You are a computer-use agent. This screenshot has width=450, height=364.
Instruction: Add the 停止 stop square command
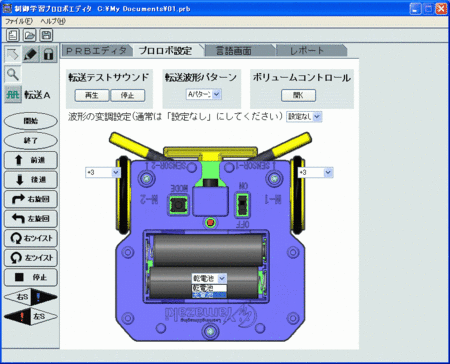click(x=31, y=277)
